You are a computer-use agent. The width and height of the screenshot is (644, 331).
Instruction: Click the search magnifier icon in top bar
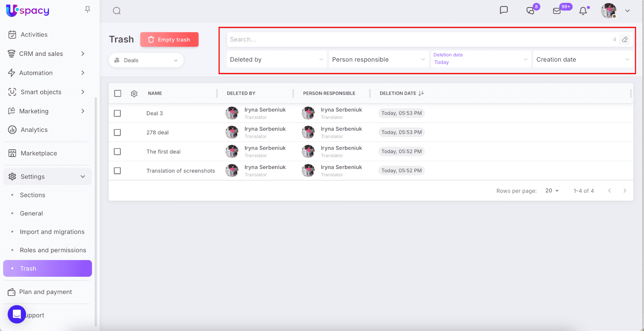pyautogui.click(x=117, y=11)
